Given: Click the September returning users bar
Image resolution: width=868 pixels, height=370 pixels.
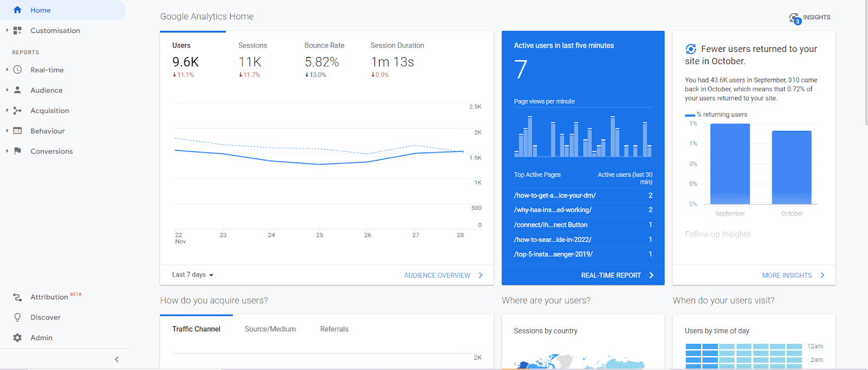Looking at the screenshot, I should click(x=730, y=164).
